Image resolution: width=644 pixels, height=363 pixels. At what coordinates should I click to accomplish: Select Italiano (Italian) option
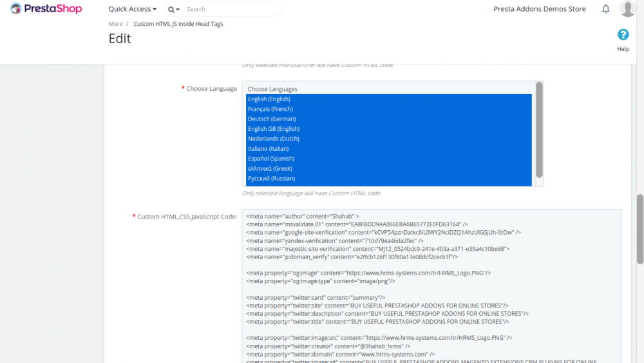click(x=388, y=148)
